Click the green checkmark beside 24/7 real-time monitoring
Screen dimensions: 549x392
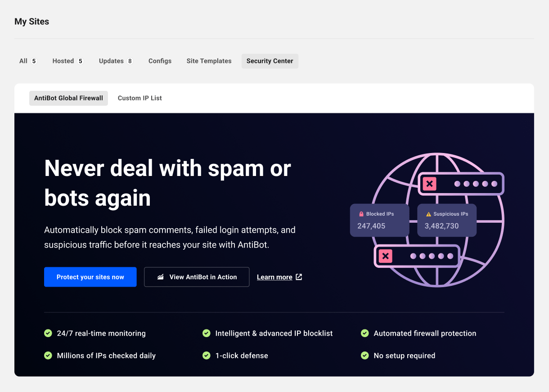48,333
